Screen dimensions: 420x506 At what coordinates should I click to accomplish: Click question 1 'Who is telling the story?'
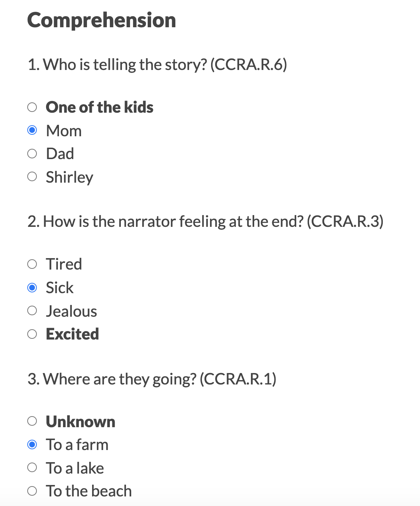[157, 65]
